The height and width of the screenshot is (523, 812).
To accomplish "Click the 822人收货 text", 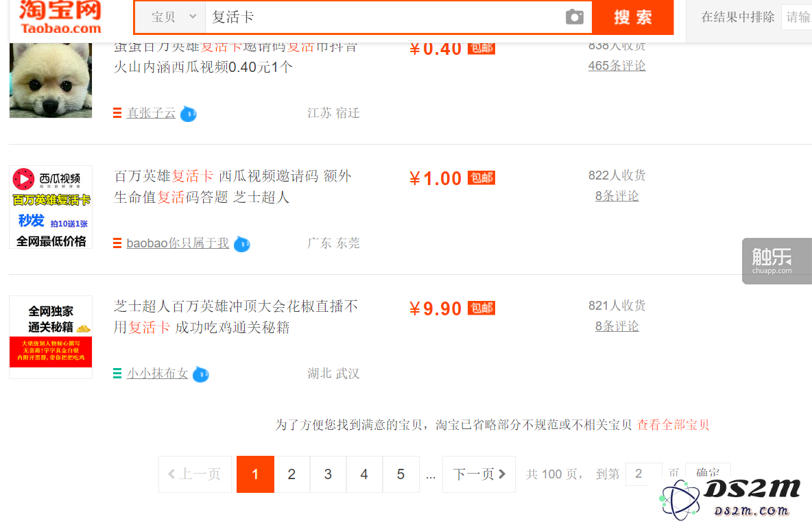I will tap(617, 175).
